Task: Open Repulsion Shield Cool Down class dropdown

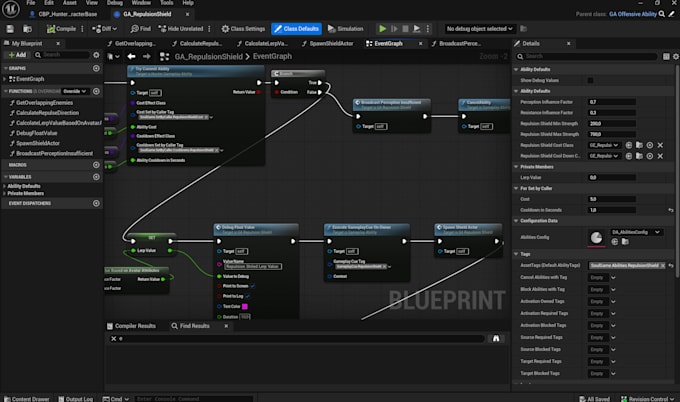Action: [604, 156]
